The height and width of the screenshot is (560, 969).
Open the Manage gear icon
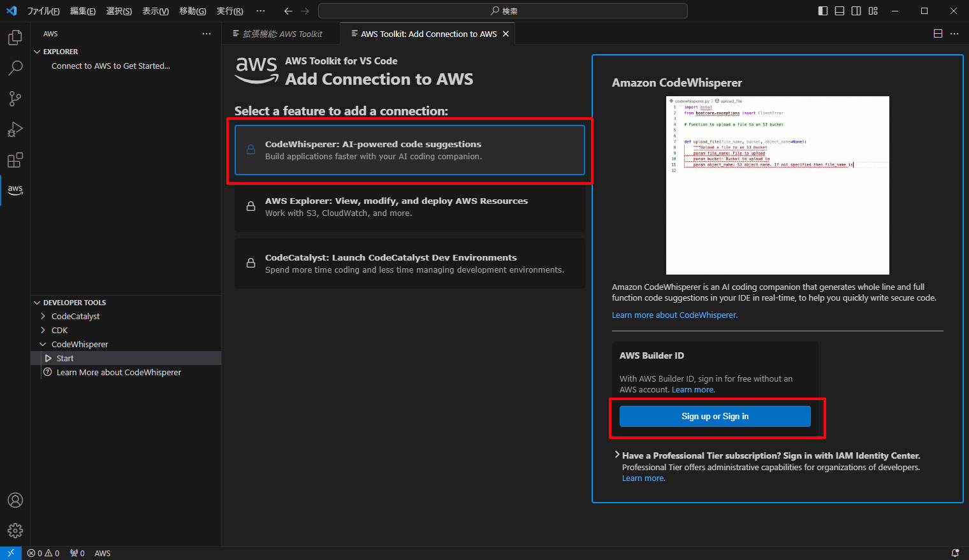15,530
